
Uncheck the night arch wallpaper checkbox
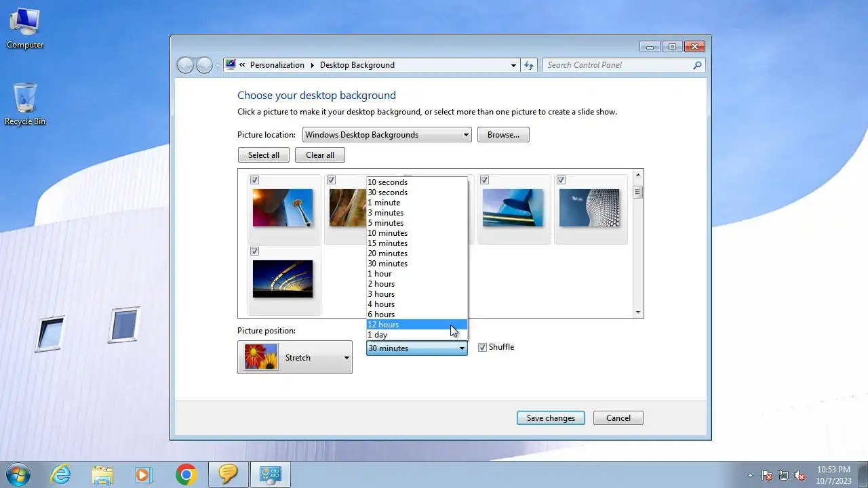point(254,251)
